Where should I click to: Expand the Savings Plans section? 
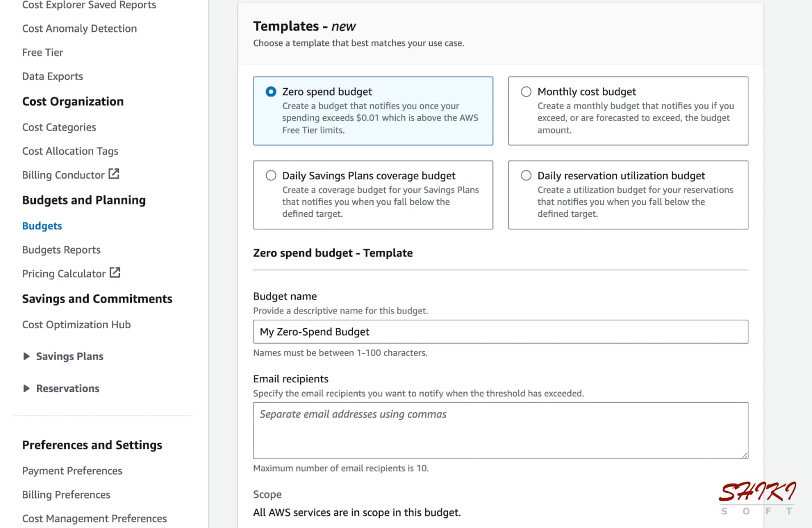tap(26, 356)
